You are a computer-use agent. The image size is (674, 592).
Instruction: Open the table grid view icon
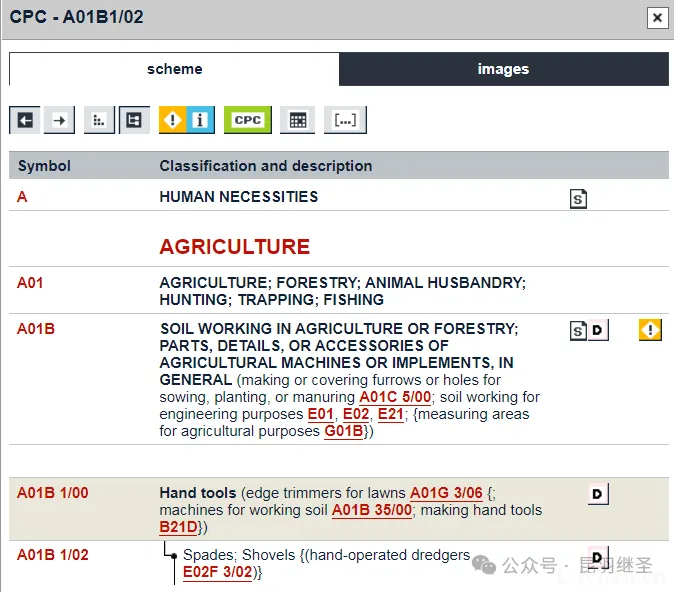pyautogui.click(x=297, y=120)
